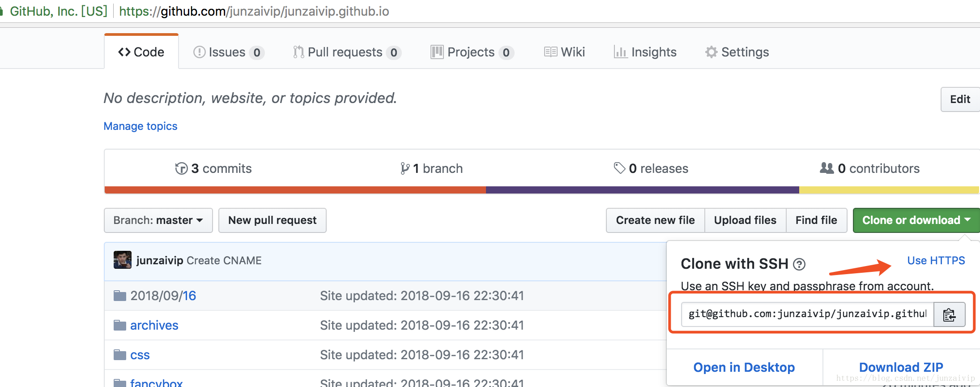Click the Projects count badge 0
This screenshot has height=387, width=980.
point(506,52)
